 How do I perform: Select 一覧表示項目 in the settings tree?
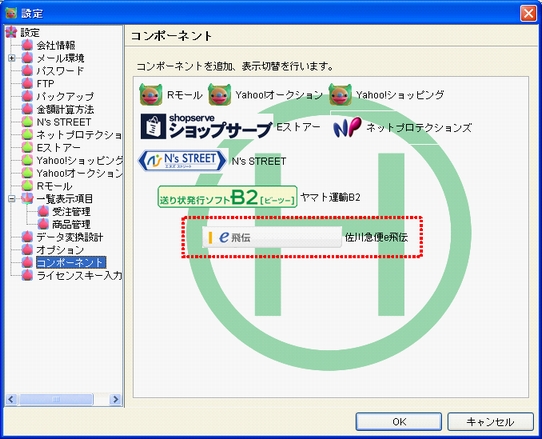point(64,199)
